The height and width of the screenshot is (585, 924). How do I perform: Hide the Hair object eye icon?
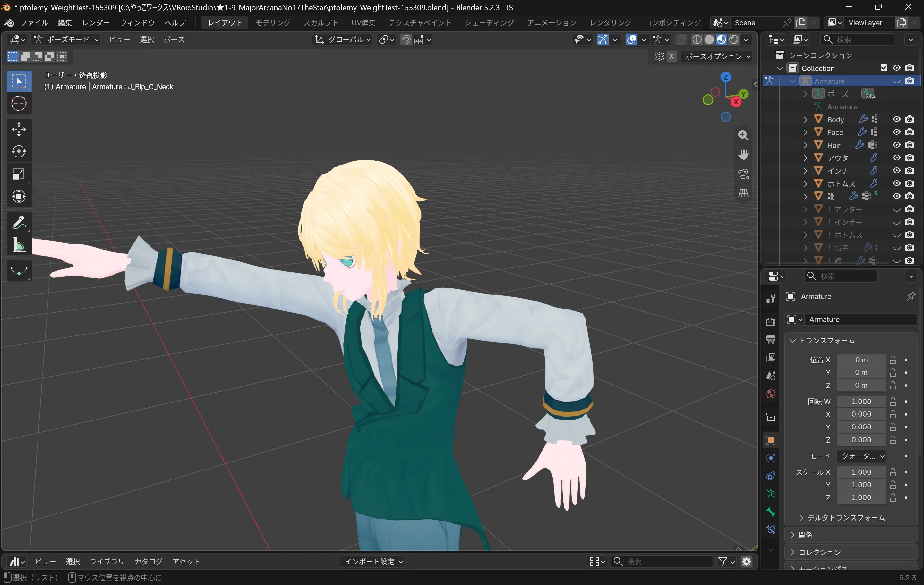coord(896,145)
